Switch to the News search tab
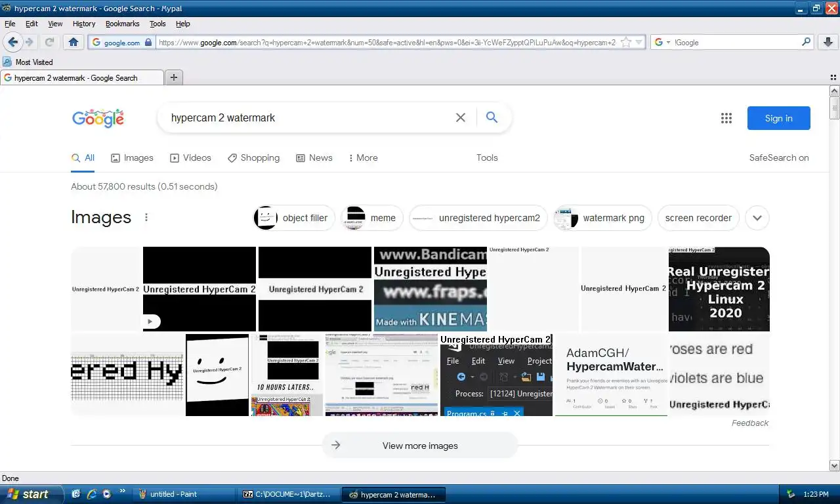 pos(314,157)
